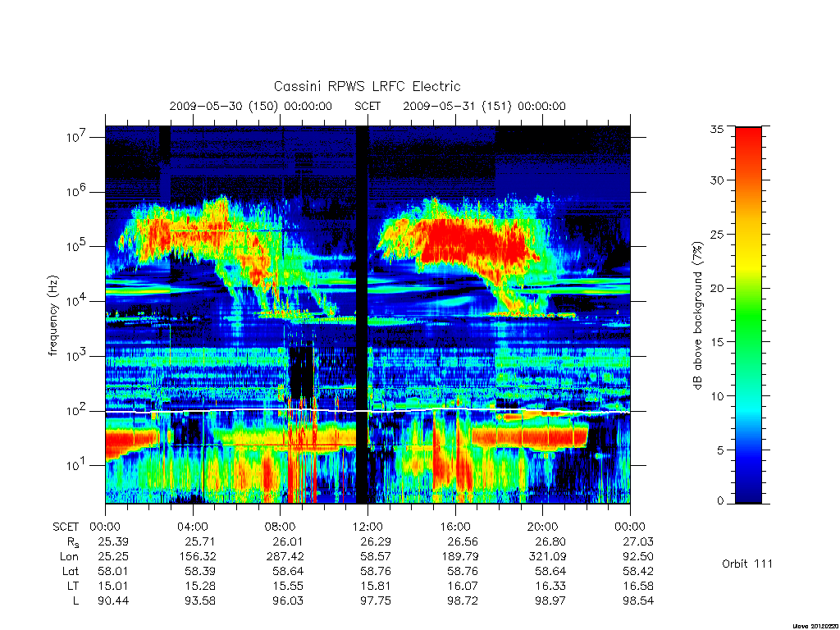Select the Lon value 58.57
Image resolution: width=840 pixels, height=630 pixels.
coord(375,557)
